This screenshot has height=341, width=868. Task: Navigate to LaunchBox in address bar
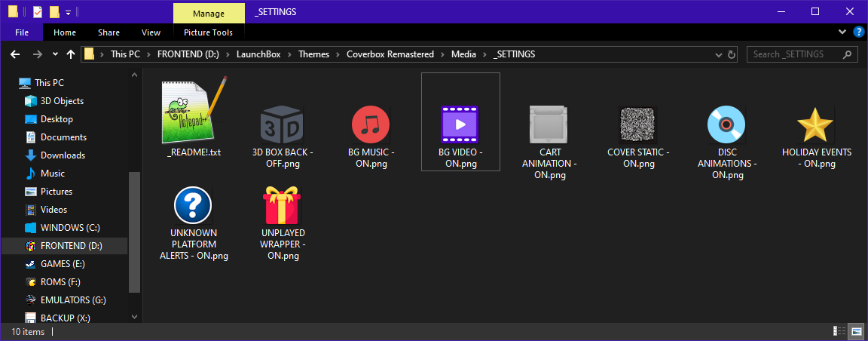coord(258,54)
